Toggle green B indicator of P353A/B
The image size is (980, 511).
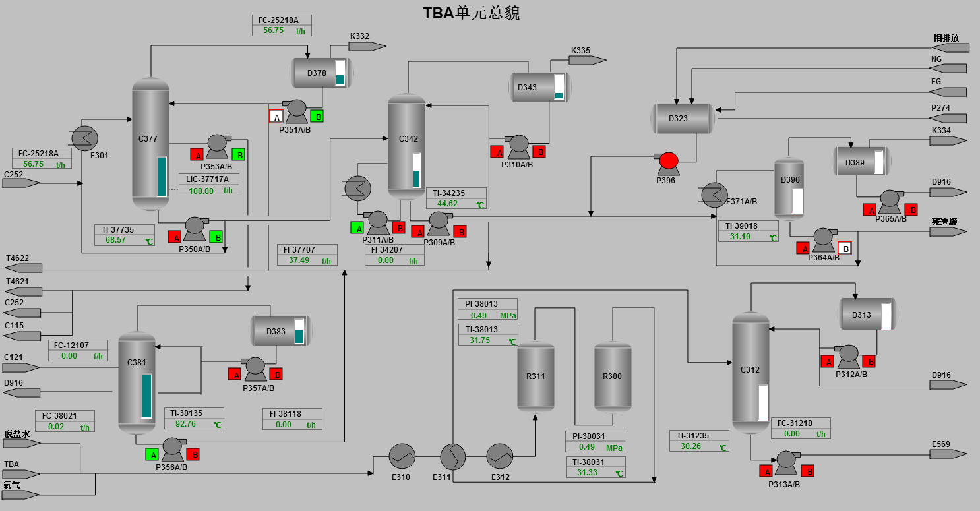click(239, 155)
